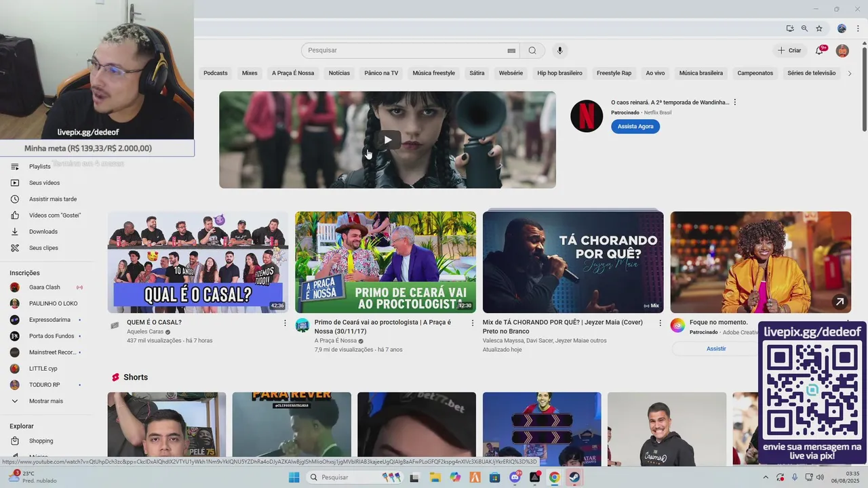Open the Aqueles Caras channel link

(x=145, y=332)
